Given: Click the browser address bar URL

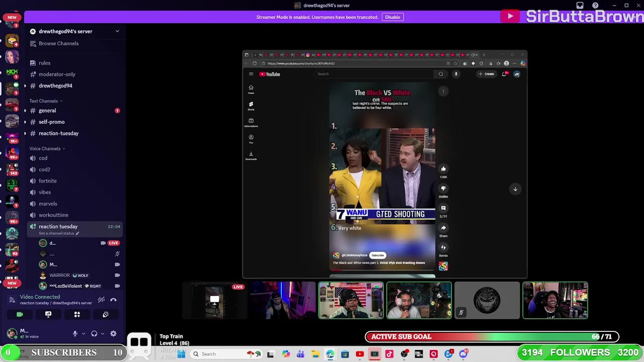Looking at the screenshot, I should 301,63.
